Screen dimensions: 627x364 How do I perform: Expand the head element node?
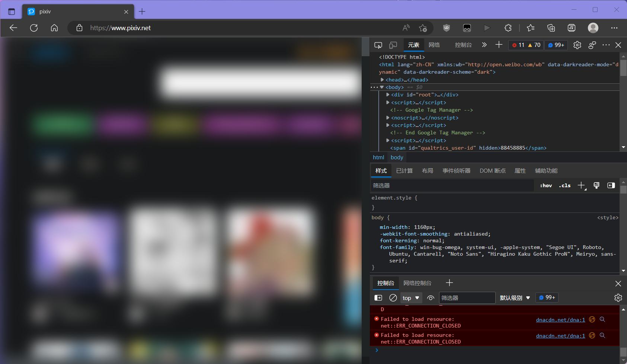coord(382,80)
